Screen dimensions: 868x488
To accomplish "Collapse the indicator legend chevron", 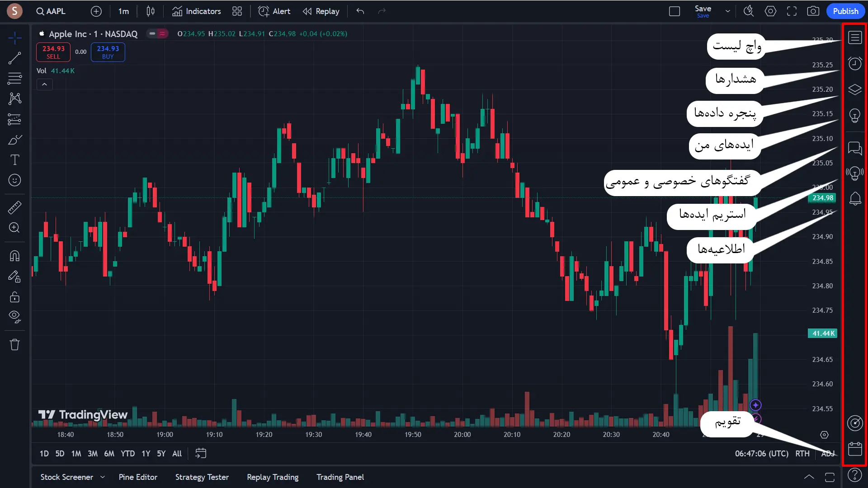I will [44, 84].
